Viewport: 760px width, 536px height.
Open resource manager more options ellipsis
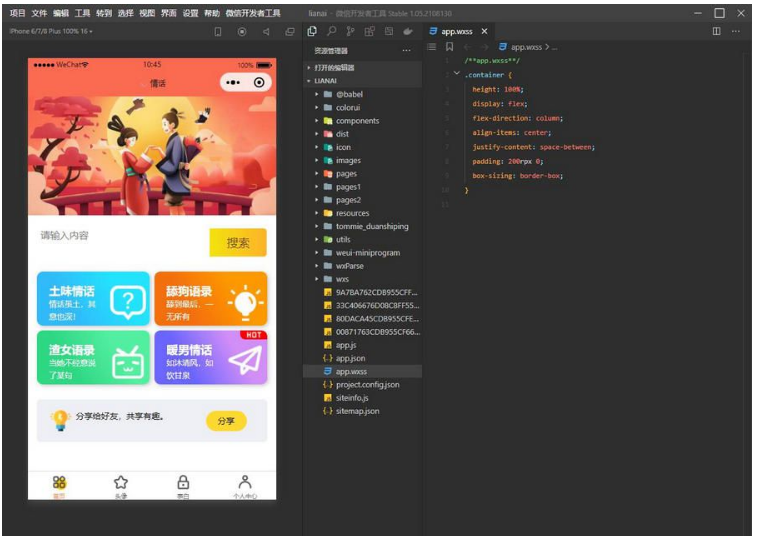tap(406, 50)
